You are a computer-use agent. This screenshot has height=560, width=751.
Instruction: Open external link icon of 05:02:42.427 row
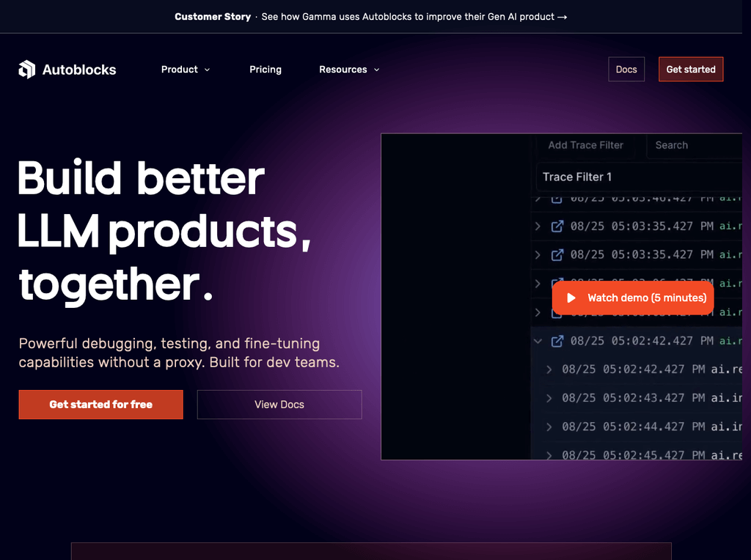tap(557, 341)
